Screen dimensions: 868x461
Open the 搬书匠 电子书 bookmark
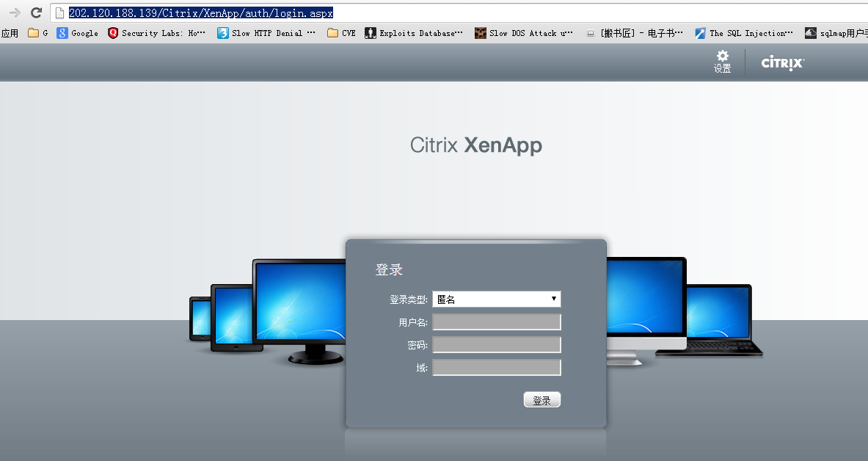pyautogui.click(x=635, y=33)
